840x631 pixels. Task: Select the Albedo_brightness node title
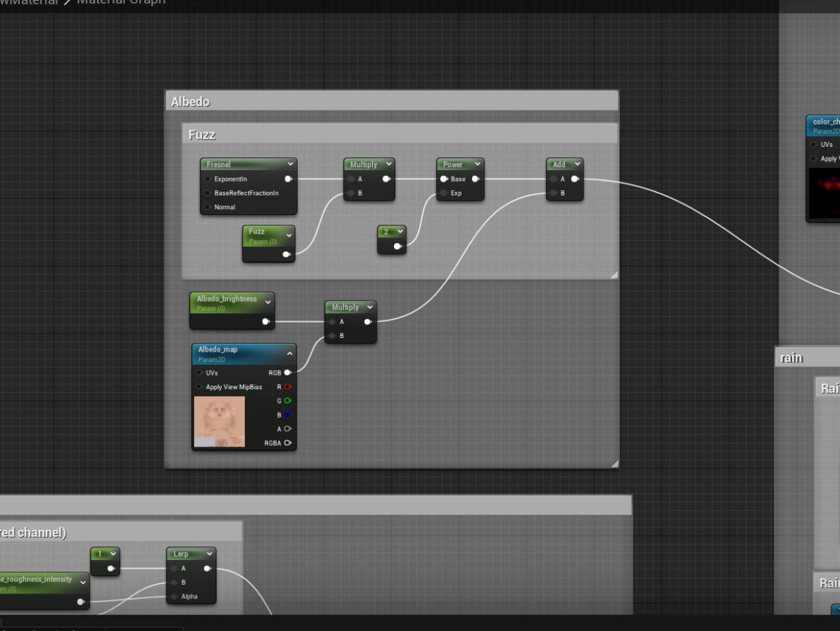pos(227,299)
